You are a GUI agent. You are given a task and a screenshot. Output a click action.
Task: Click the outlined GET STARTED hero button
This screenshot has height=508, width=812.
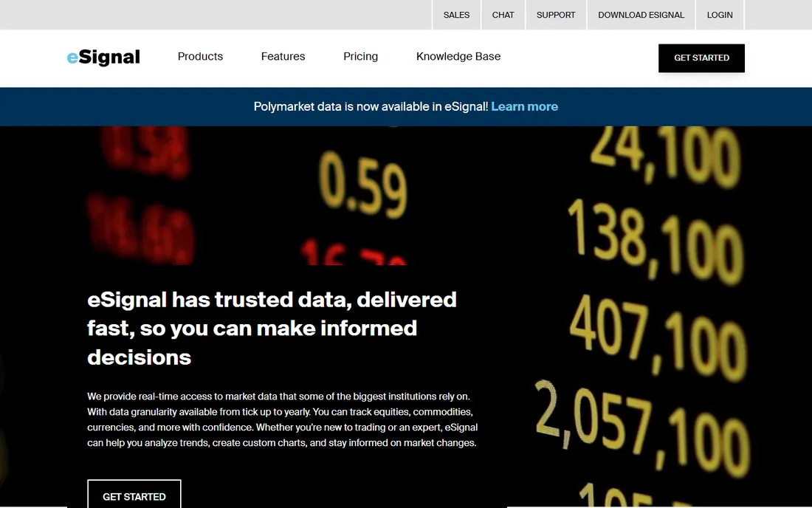[134, 494]
